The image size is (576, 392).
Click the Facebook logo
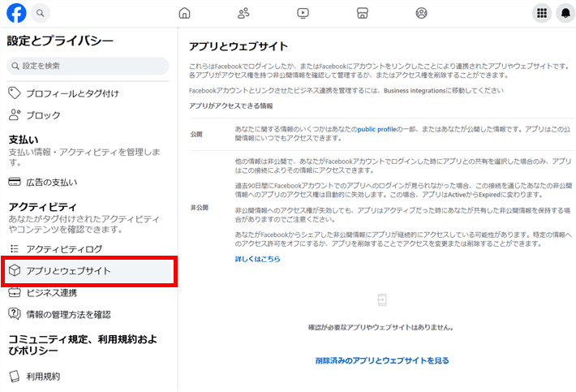pyautogui.click(x=16, y=13)
